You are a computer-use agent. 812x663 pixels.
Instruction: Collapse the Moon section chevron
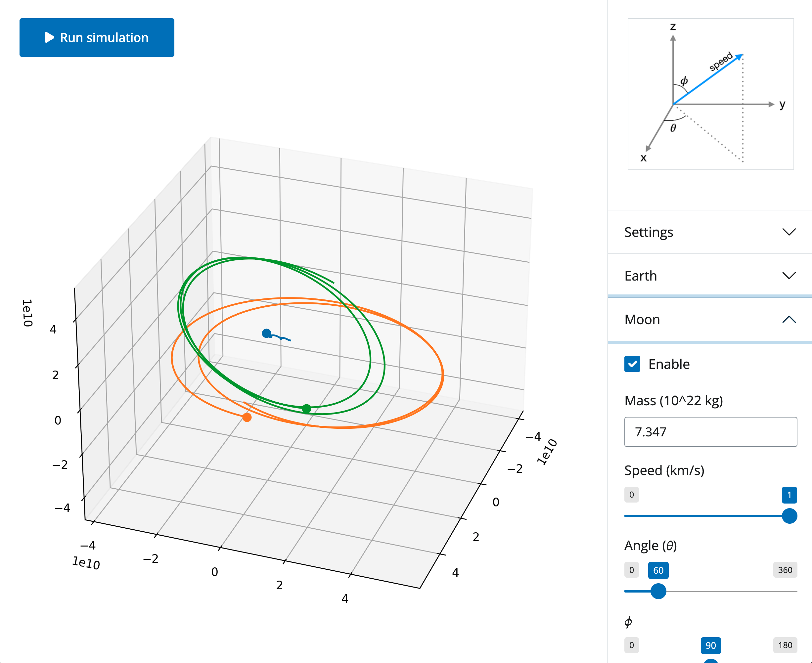[x=789, y=319]
